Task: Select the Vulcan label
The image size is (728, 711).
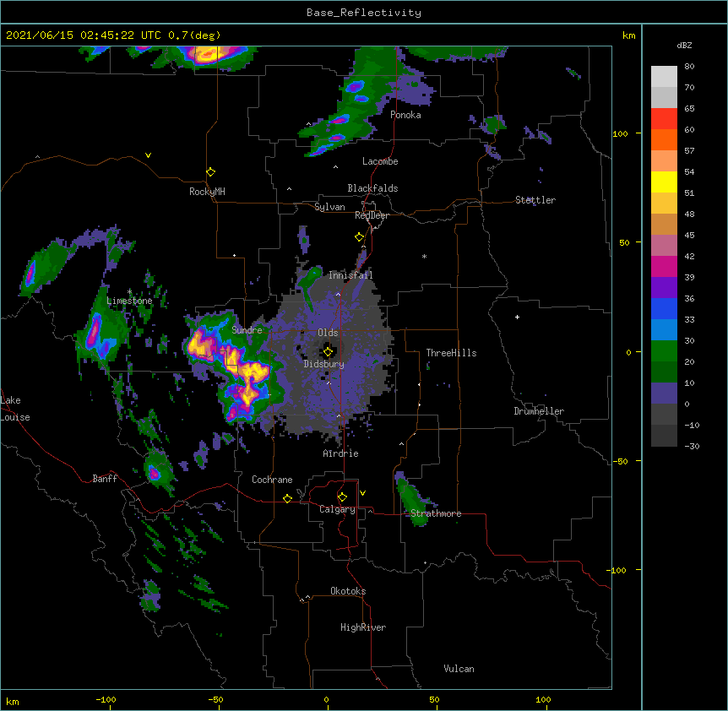Action: click(x=459, y=669)
